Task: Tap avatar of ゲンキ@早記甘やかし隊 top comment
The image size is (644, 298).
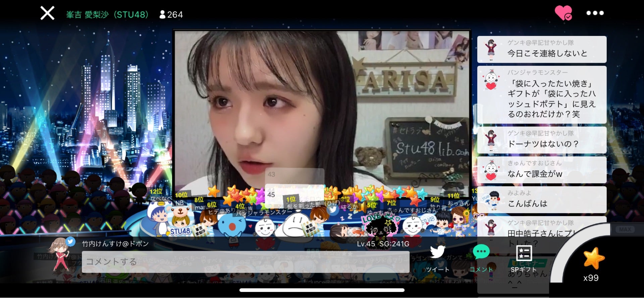Action: click(491, 49)
